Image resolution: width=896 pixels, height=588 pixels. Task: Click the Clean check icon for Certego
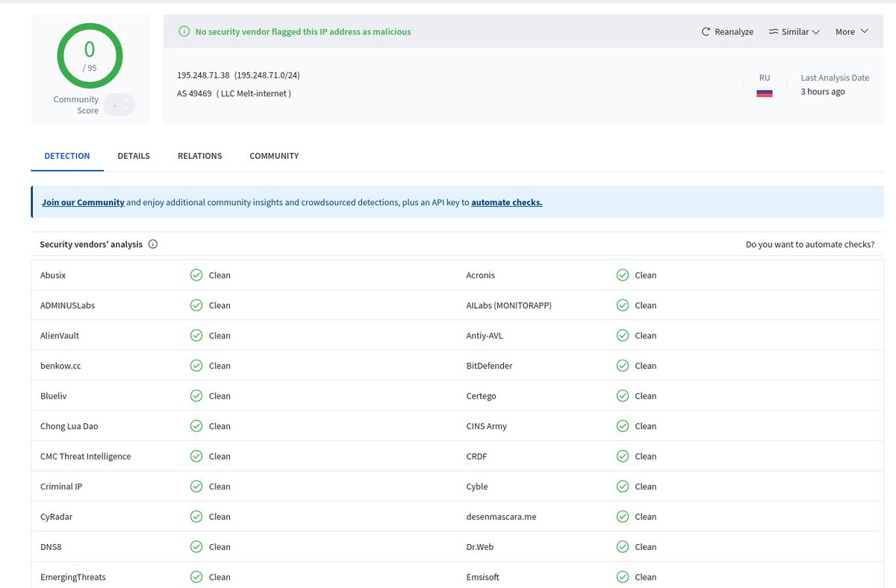623,396
